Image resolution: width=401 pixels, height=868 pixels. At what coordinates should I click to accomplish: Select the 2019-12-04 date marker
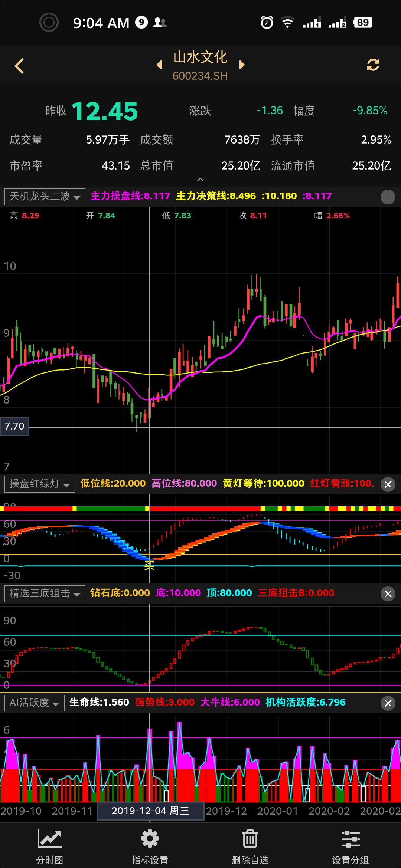click(150, 811)
